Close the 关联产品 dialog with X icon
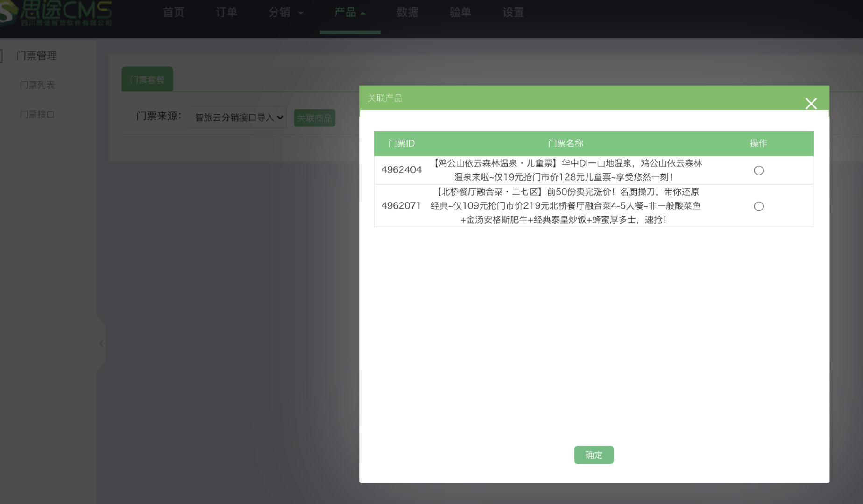Viewport: 863px width, 504px height. point(811,103)
